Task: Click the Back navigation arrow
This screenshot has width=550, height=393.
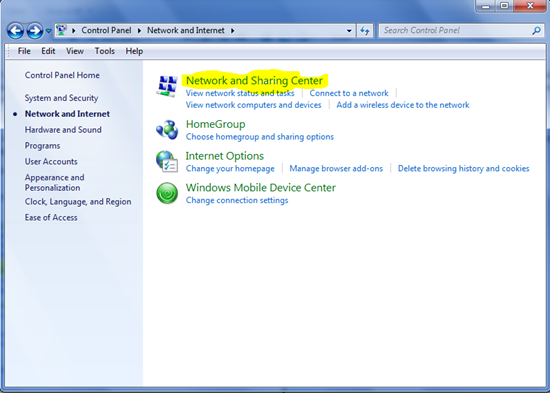Action: 15,31
